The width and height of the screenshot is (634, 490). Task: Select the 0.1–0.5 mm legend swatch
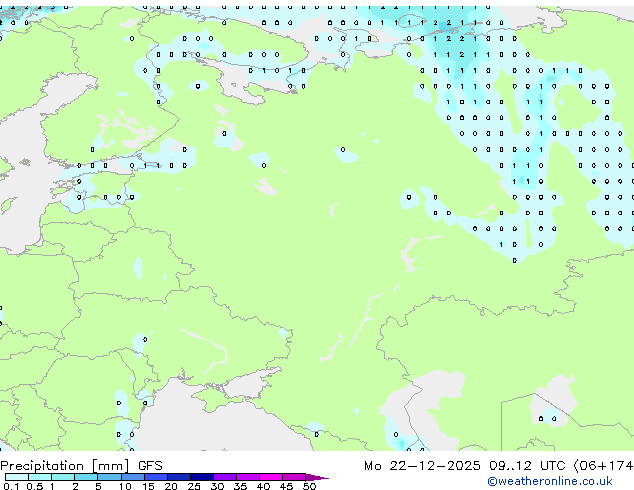coord(17,477)
